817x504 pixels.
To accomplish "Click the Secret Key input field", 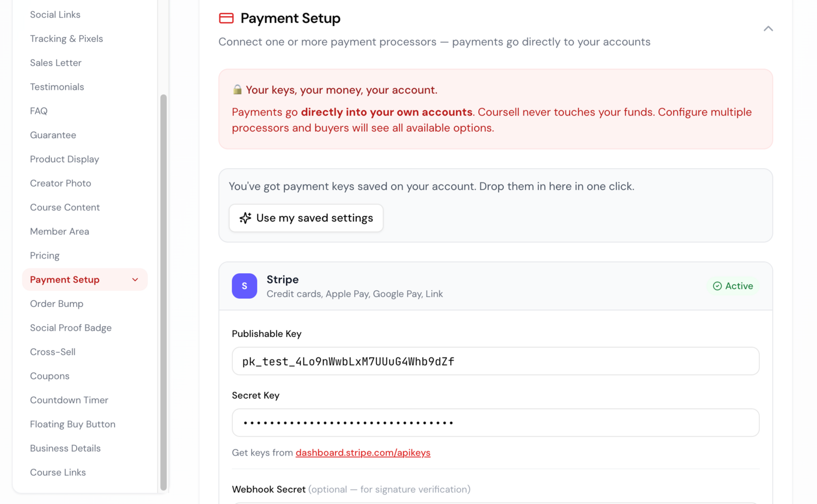I will point(496,423).
